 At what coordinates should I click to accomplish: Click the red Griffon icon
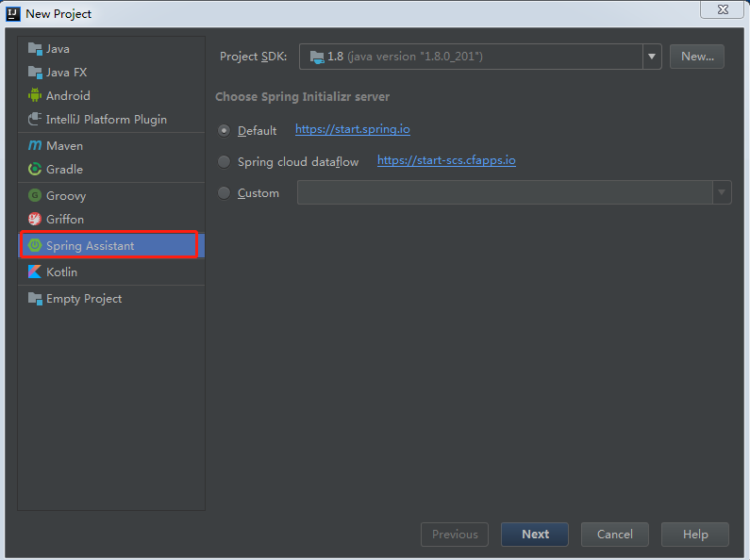[35, 219]
